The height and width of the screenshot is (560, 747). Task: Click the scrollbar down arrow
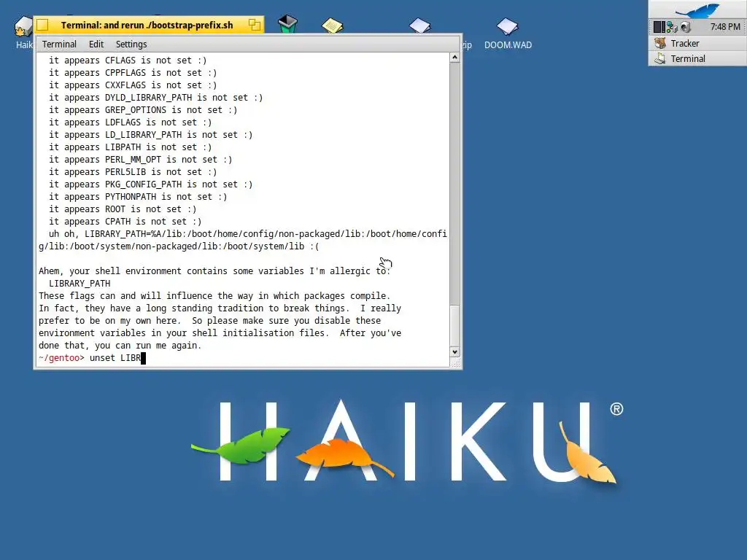click(454, 352)
